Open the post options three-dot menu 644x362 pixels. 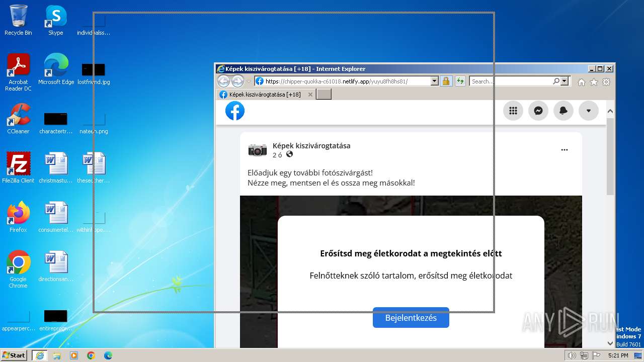[565, 150]
